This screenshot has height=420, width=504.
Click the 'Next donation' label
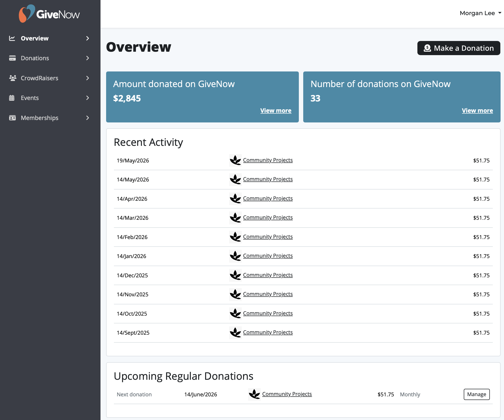(134, 394)
